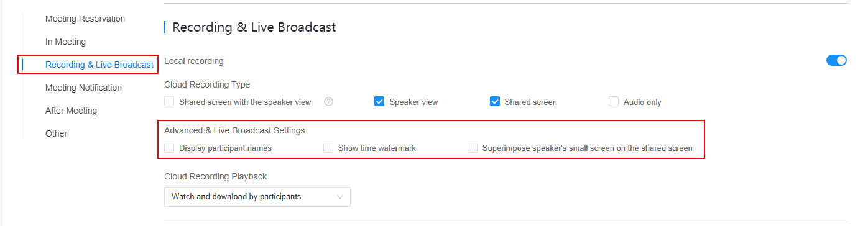Enable Shared screen with the speaker view
Viewport: 868px width, 226px height.
click(169, 102)
